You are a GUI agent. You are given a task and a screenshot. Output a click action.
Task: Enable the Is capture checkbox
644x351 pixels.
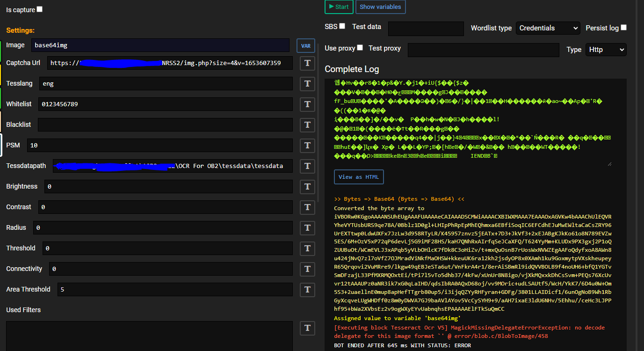click(39, 9)
